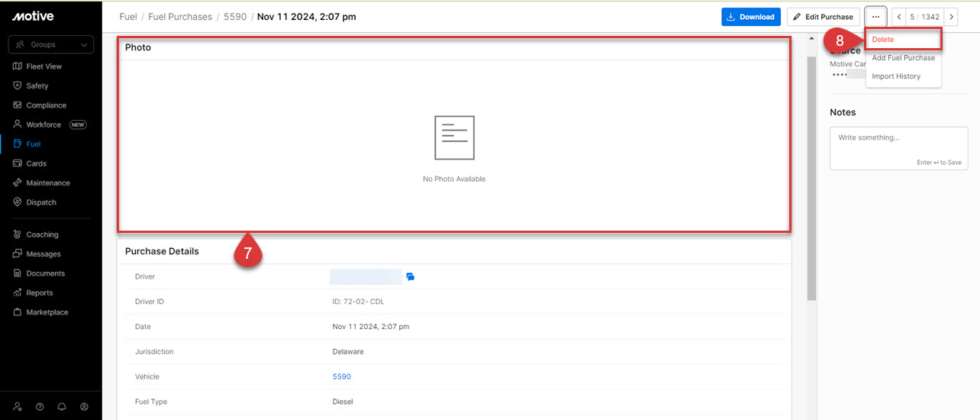Click the Coaching icon
The width and height of the screenshot is (980, 420).
[x=18, y=234]
